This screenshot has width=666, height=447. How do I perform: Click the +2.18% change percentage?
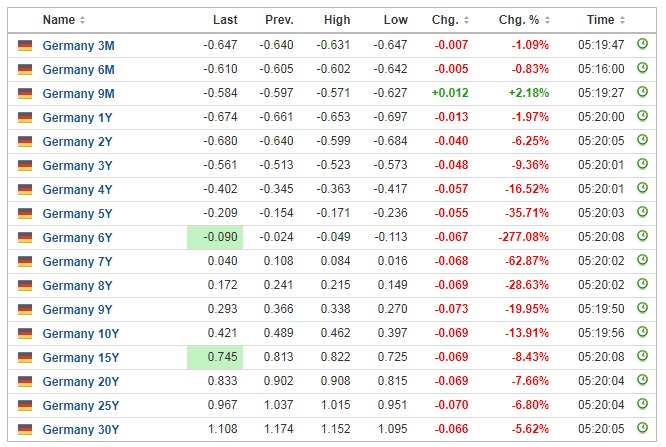529,93
